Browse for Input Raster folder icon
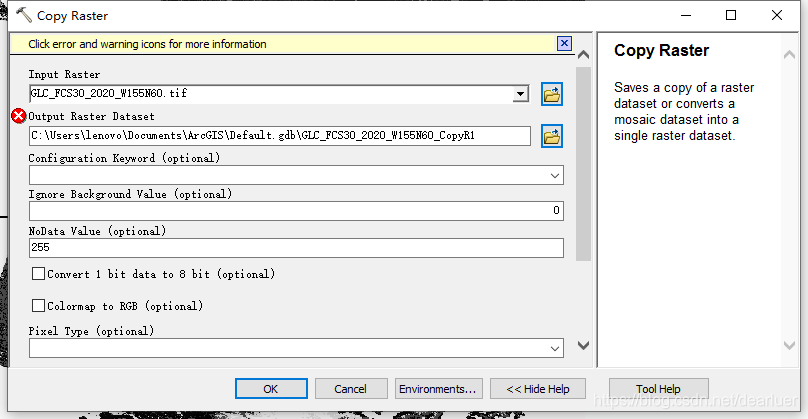 [551, 94]
